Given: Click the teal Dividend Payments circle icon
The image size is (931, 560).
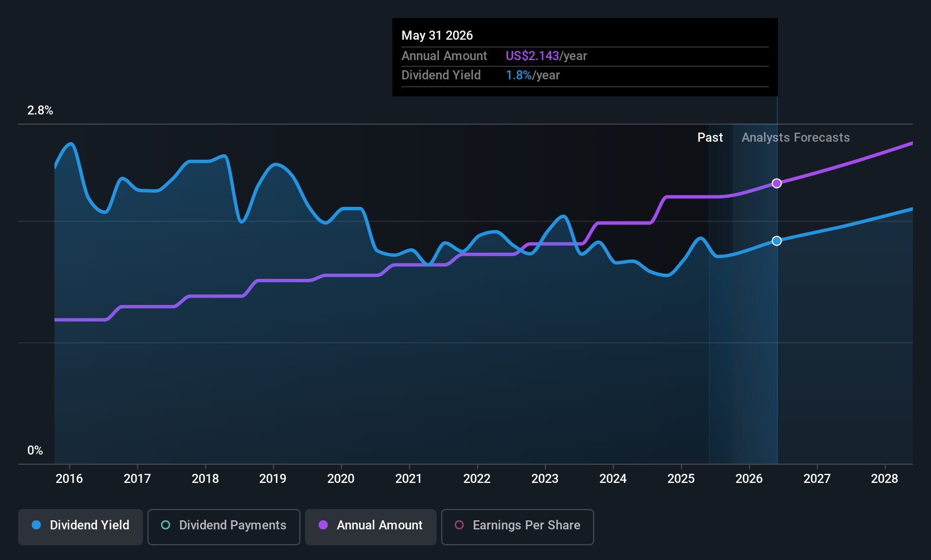Looking at the screenshot, I should [166, 525].
